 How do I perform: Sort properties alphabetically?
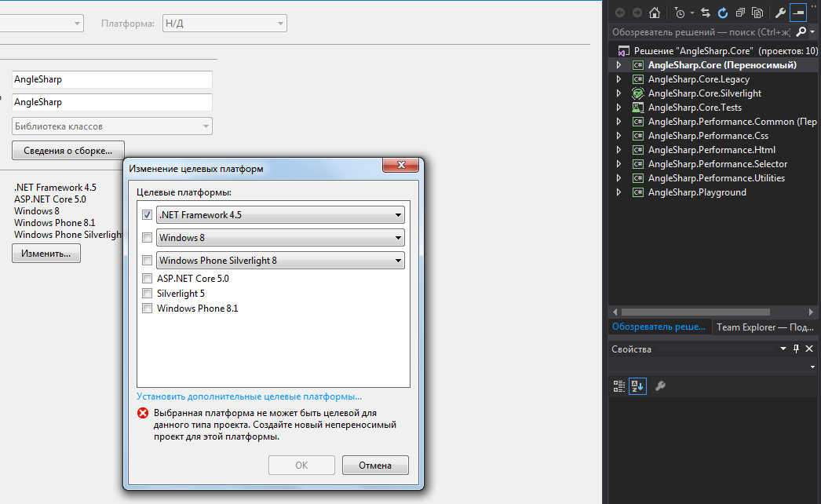click(637, 386)
